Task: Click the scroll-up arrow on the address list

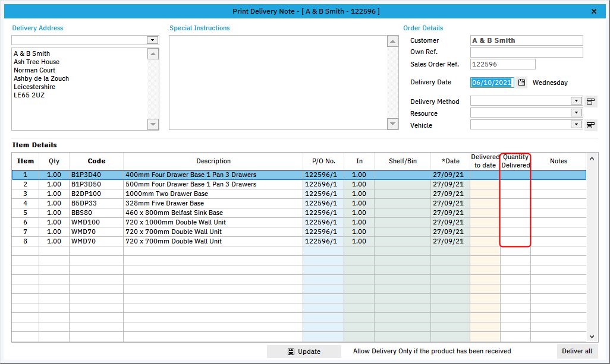Action: coord(153,53)
